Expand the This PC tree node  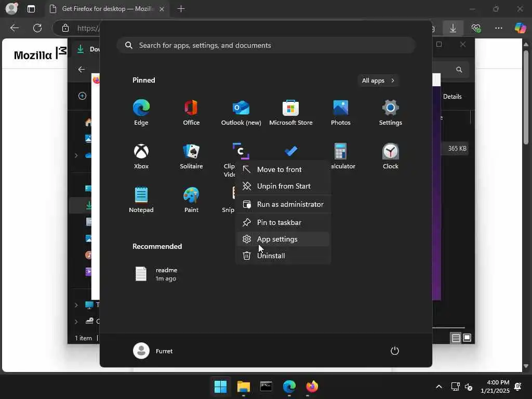(76, 305)
